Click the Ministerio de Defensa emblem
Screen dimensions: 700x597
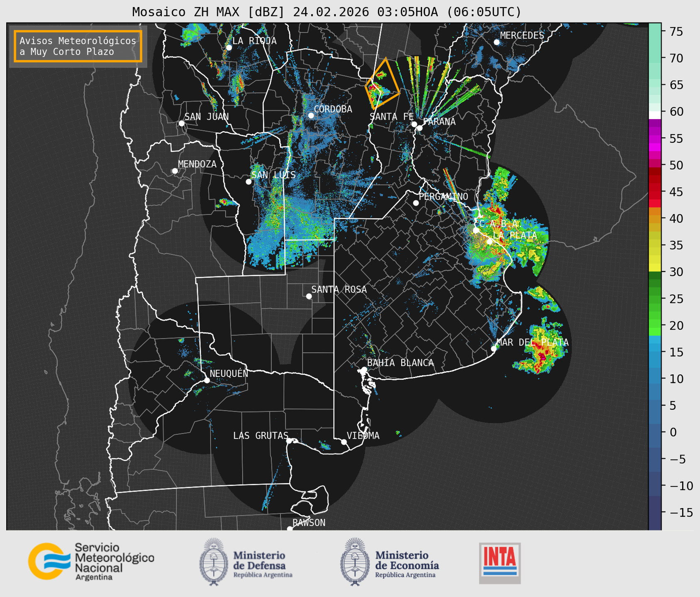[213, 562]
